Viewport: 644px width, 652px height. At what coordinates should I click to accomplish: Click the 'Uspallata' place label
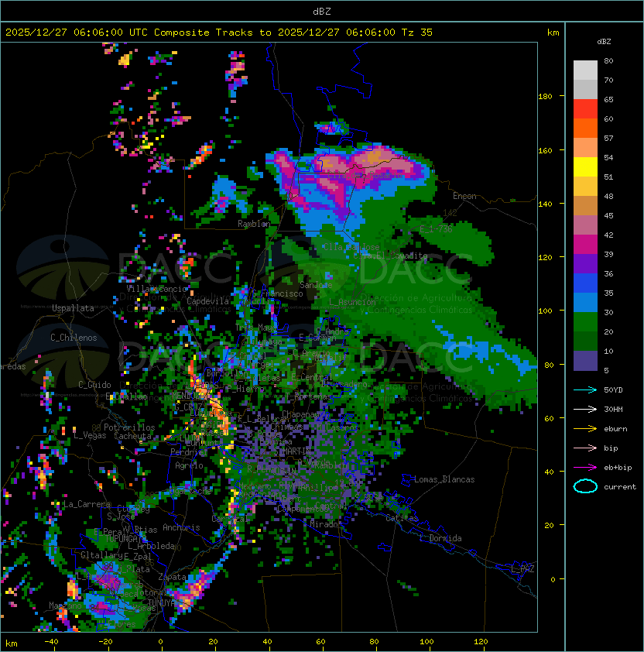coord(73,308)
